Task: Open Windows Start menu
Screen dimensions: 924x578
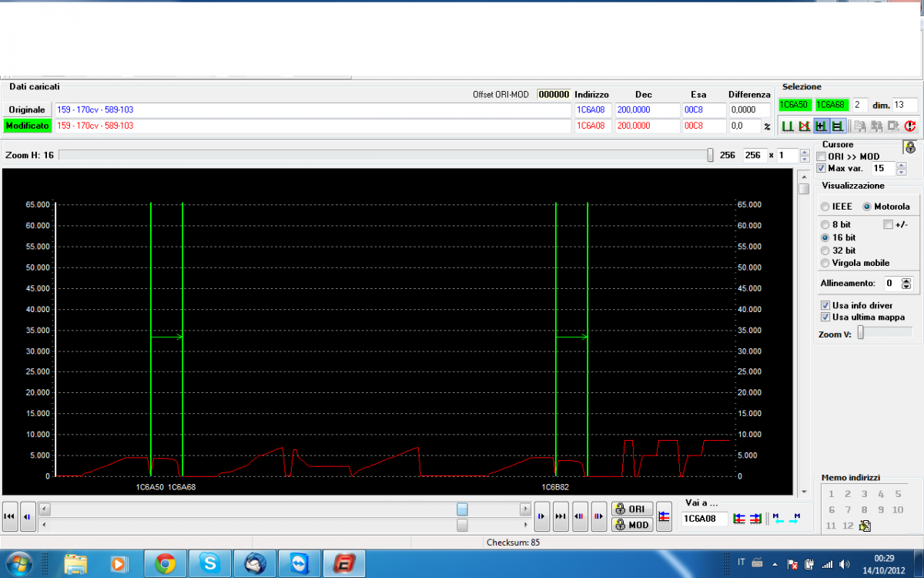Action: pyautogui.click(x=18, y=563)
